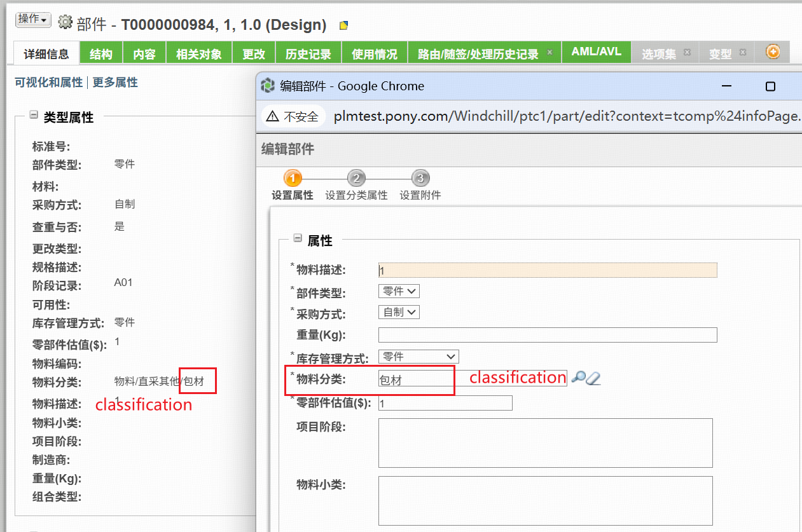This screenshot has height=532, width=802.
Task: Switch to the 结构 tab
Action: tap(100, 53)
